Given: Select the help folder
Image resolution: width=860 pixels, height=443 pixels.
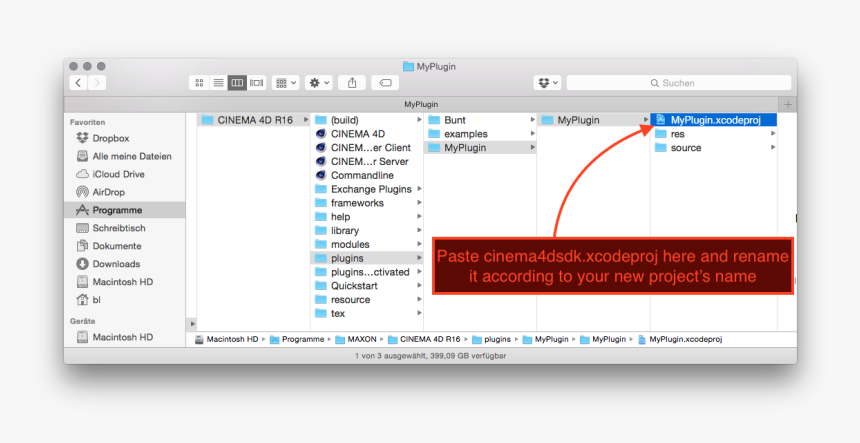Looking at the screenshot, I should pos(367,217).
